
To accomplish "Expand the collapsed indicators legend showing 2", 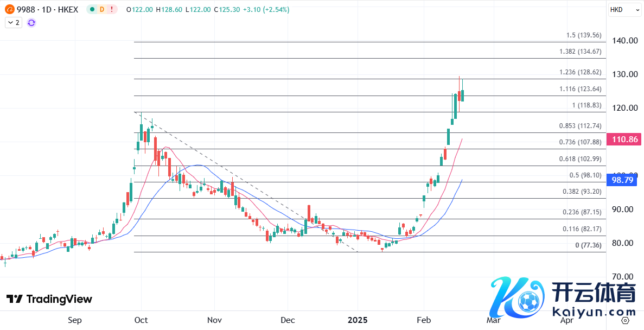I will (14, 22).
